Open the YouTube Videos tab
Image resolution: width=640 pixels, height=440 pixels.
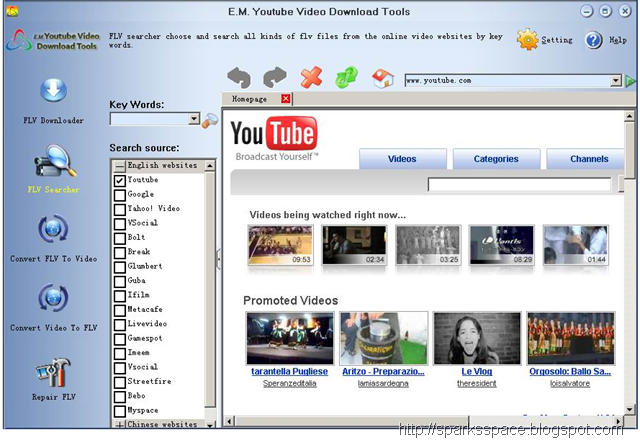[402, 159]
